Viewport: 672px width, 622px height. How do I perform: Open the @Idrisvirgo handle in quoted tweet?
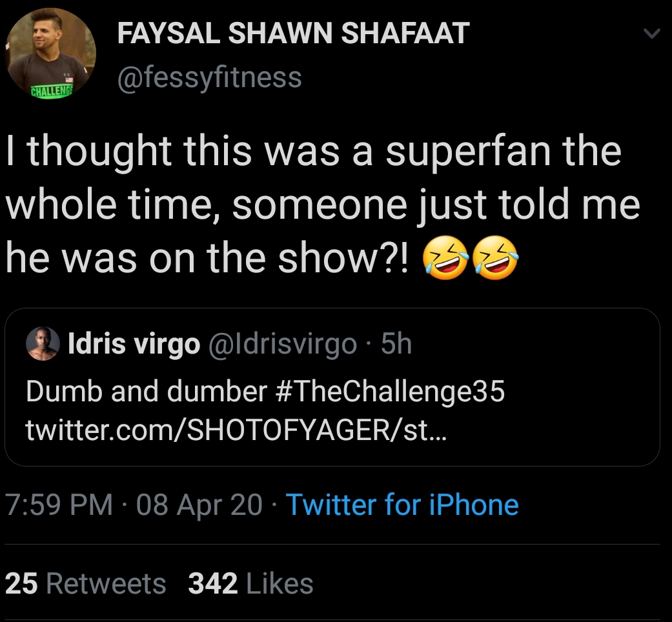click(x=283, y=343)
